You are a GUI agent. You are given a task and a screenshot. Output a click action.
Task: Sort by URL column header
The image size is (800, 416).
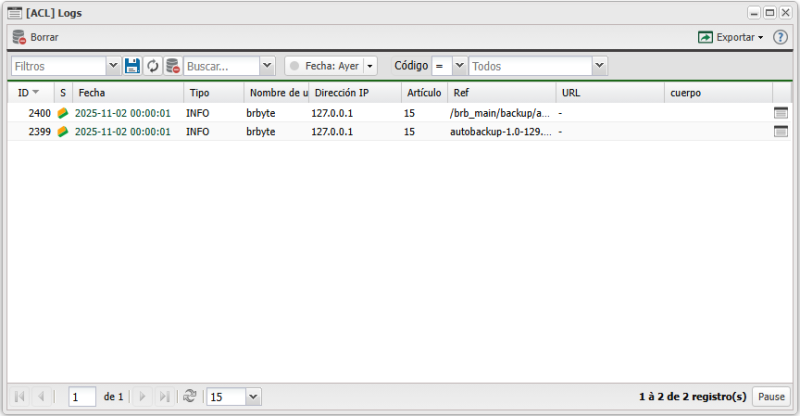click(x=610, y=93)
